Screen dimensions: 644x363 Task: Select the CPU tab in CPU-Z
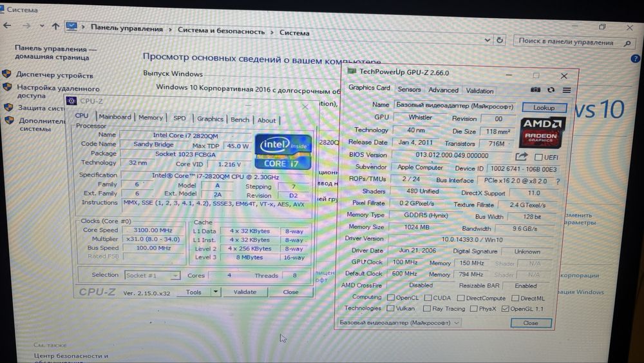(x=82, y=116)
